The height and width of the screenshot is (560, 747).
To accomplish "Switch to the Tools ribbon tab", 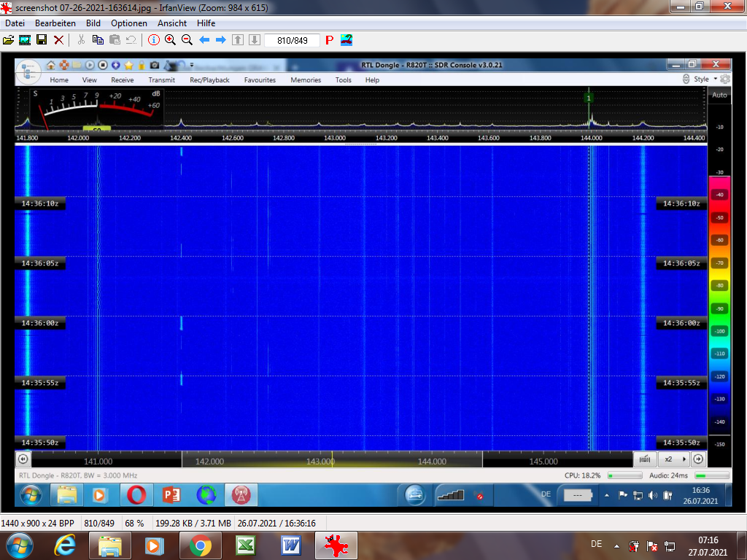I will click(343, 80).
